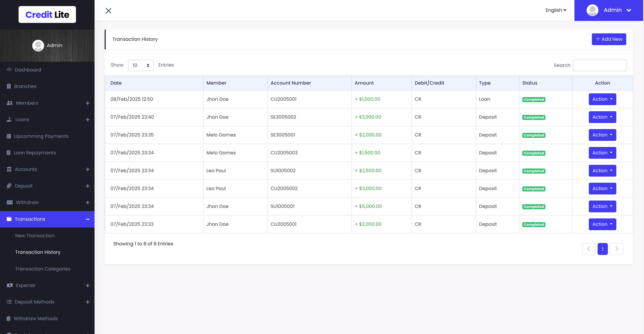Click the Upcomming Payments calendar icon
644x334 pixels.
coord(9,136)
